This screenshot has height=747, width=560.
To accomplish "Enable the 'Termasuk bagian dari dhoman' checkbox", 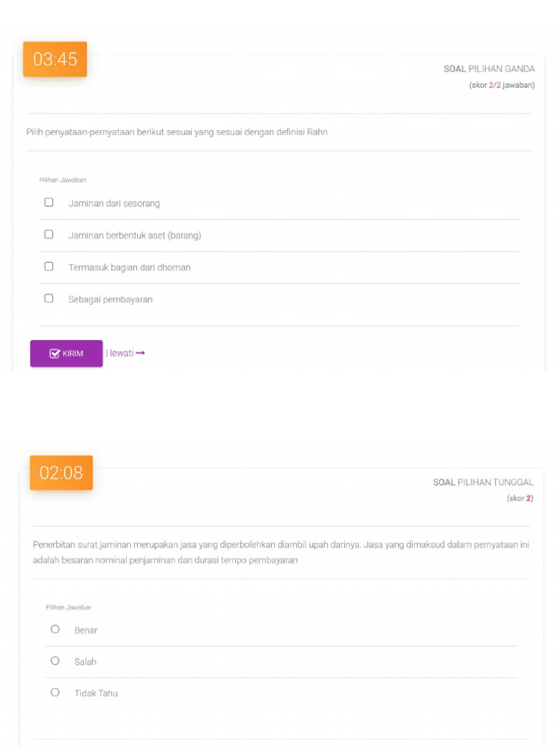I will [49, 266].
